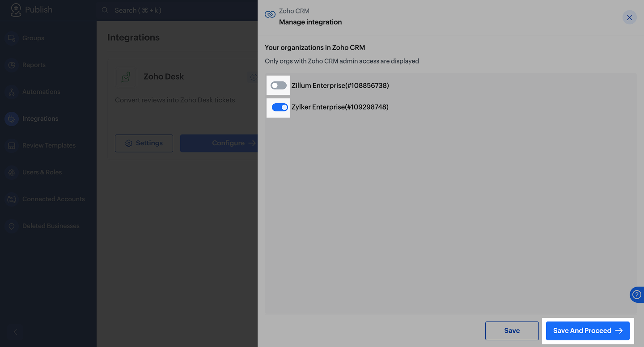Open Deleted Businesses in the sidebar

pos(51,226)
